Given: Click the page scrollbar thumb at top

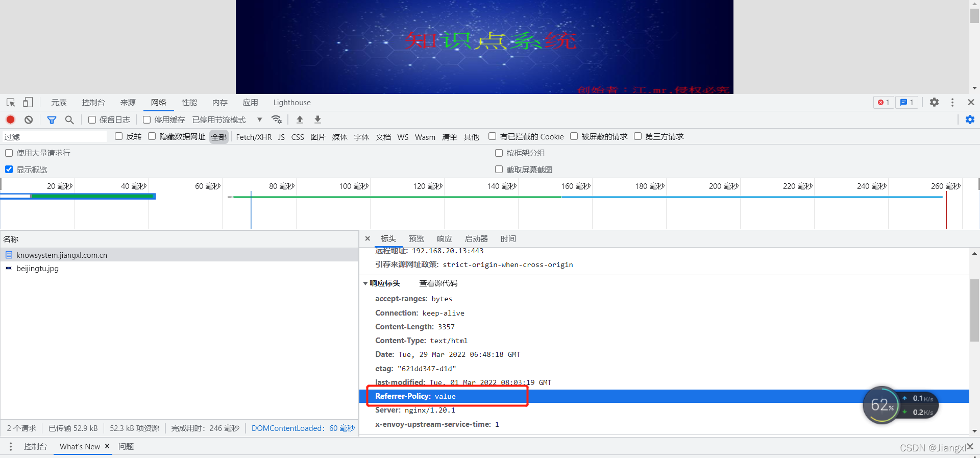Looking at the screenshot, I should tap(974, 15).
